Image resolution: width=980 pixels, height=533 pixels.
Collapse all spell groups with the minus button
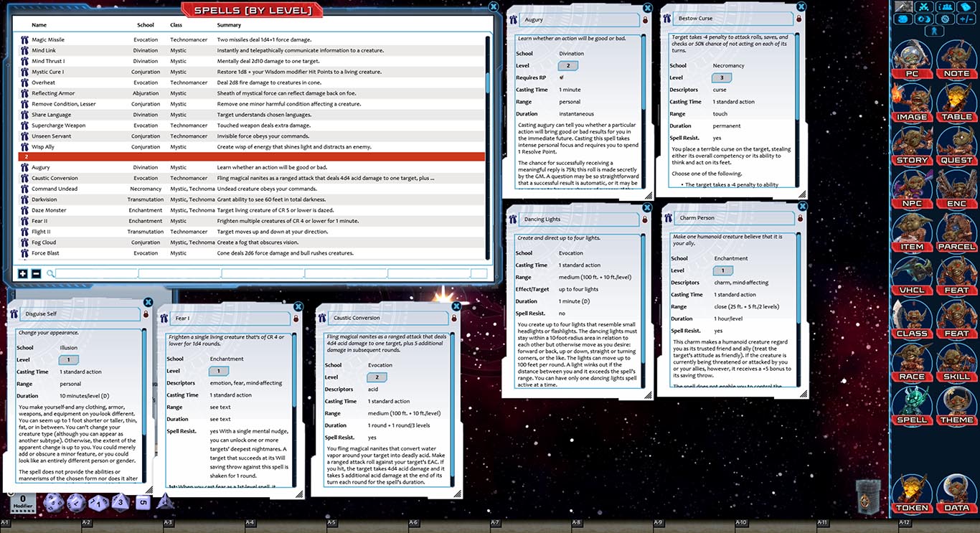click(x=35, y=273)
